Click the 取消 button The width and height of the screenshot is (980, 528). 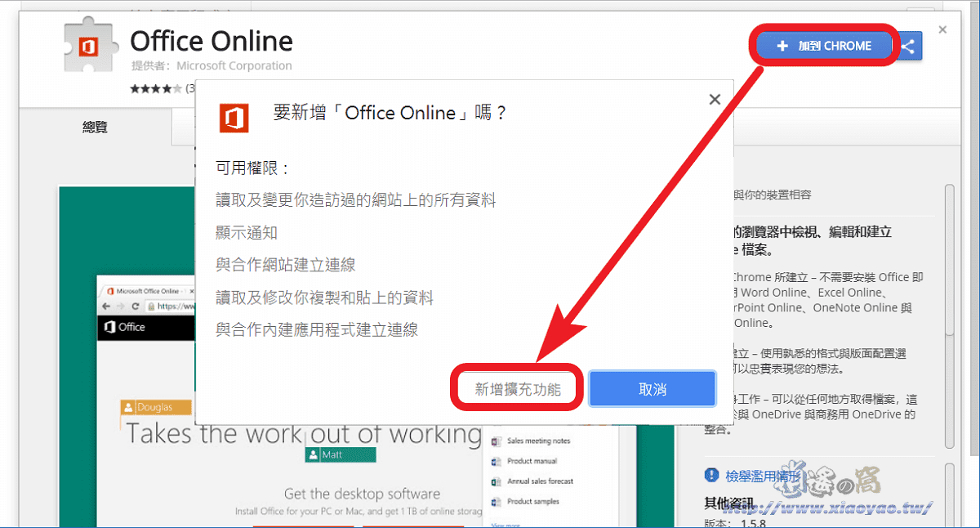(653, 389)
